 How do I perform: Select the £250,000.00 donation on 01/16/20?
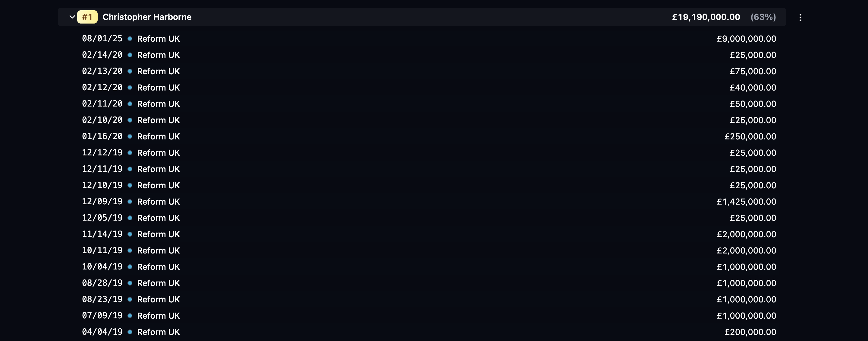tap(750, 137)
